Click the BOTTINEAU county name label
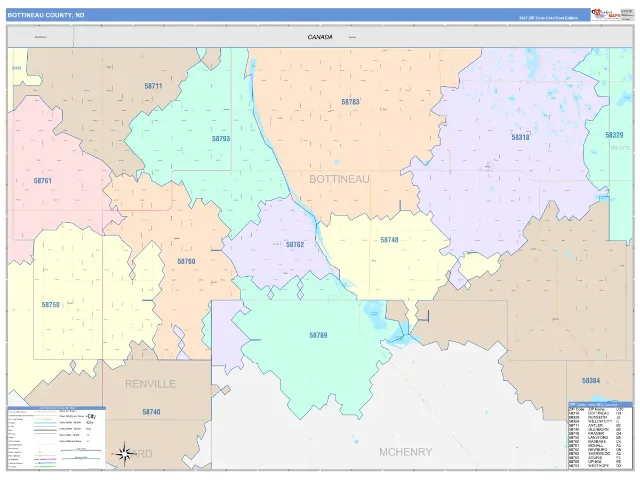640x480 pixels. tap(339, 179)
